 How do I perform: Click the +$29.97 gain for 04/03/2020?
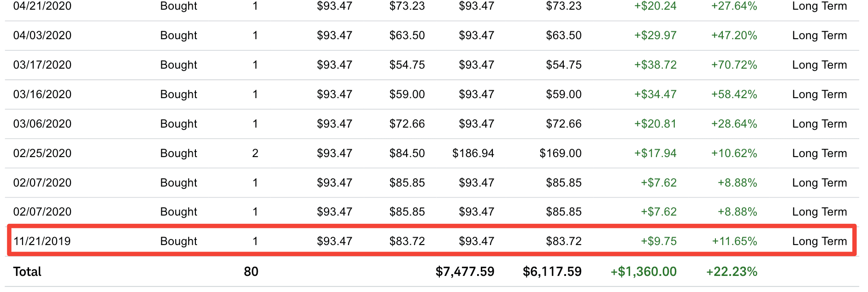[655, 35]
